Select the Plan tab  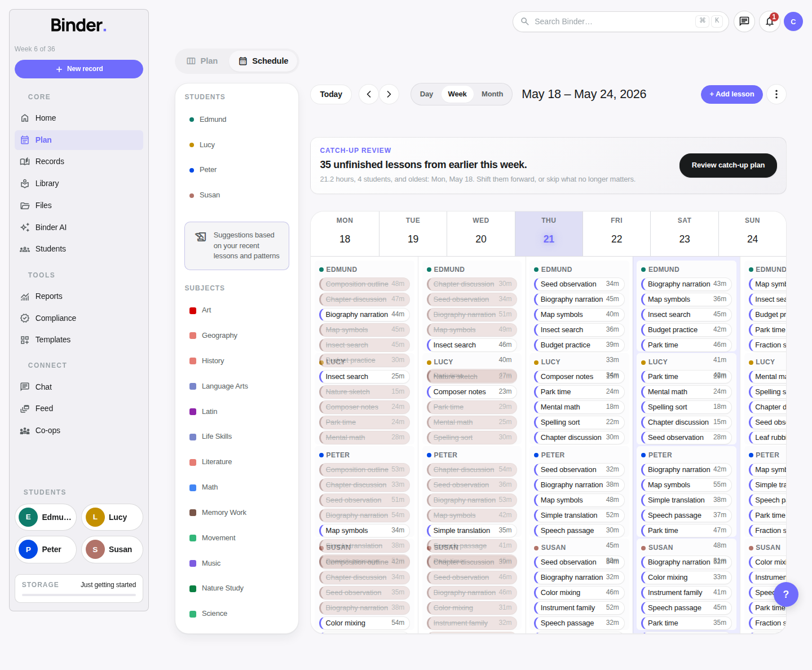tap(202, 61)
